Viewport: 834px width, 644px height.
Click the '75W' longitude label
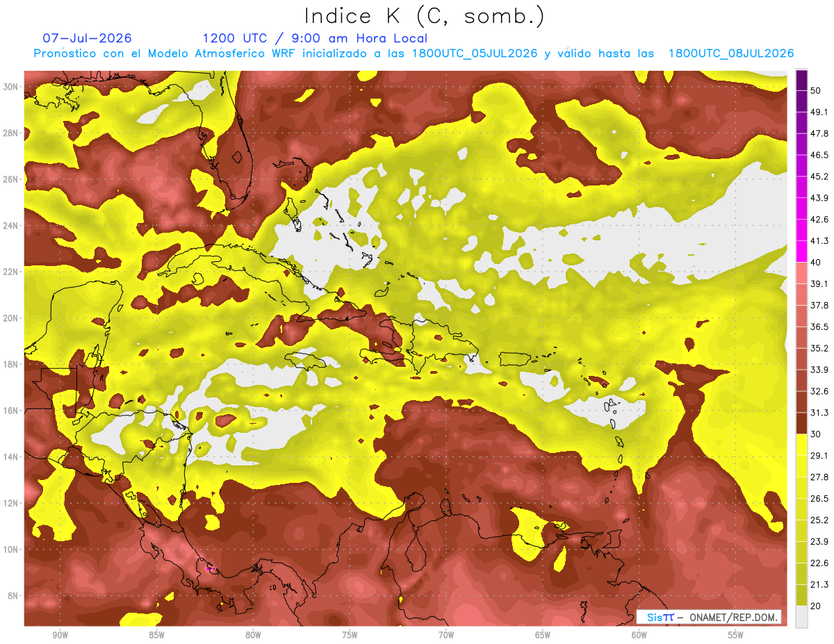350,635
